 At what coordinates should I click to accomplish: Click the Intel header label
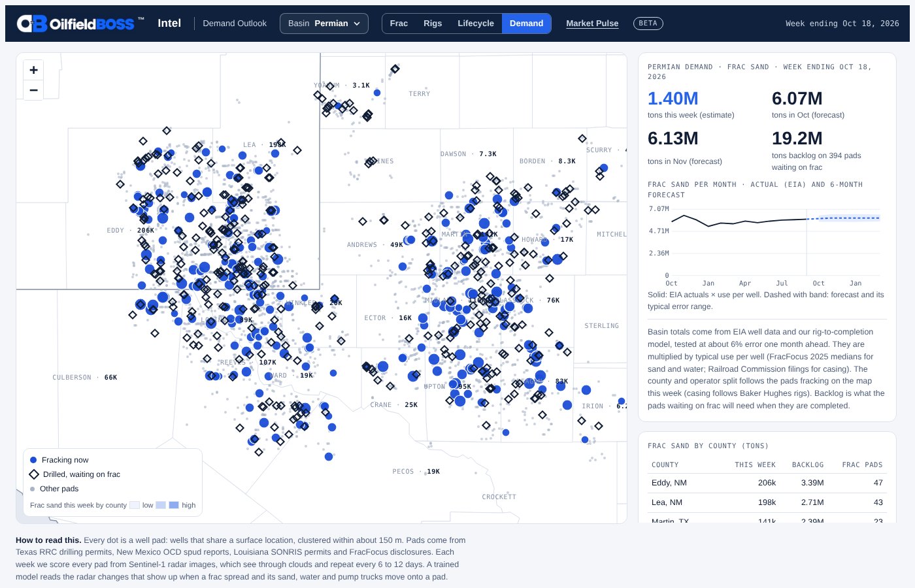coord(169,24)
